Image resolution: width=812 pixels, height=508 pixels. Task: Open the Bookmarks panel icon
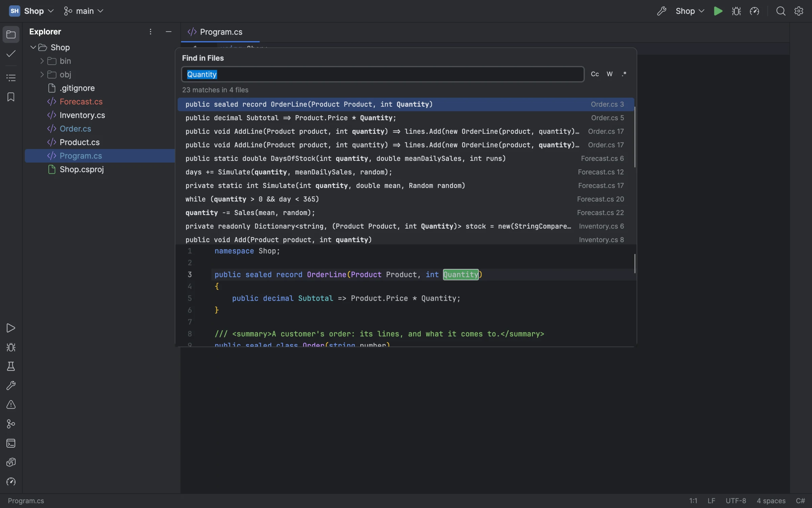pos(11,97)
